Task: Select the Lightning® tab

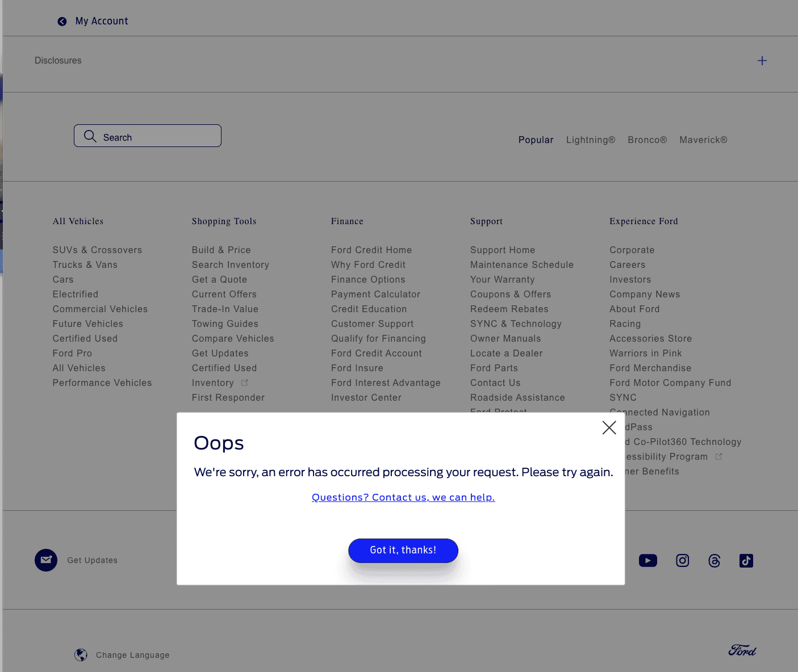Action: point(590,140)
